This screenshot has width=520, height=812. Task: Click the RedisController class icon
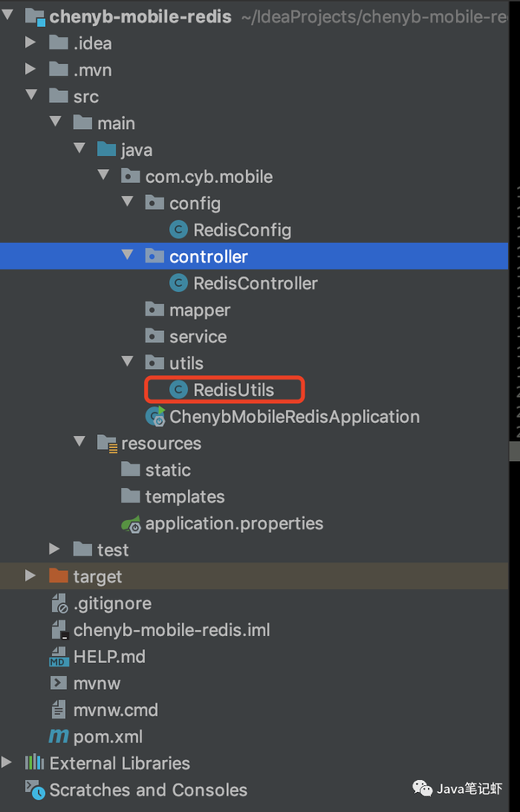click(x=179, y=283)
